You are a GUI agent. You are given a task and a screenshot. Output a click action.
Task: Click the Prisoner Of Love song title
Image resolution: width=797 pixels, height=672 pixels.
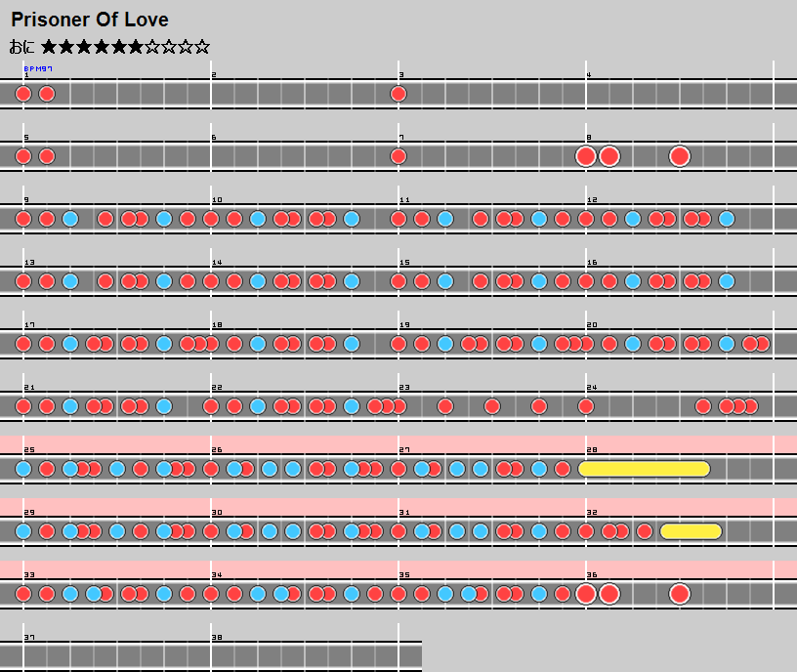(90, 20)
